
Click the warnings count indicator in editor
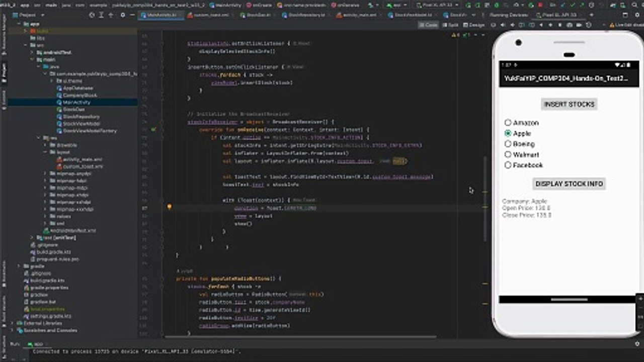pyautogui.click(x=455, y=35)
